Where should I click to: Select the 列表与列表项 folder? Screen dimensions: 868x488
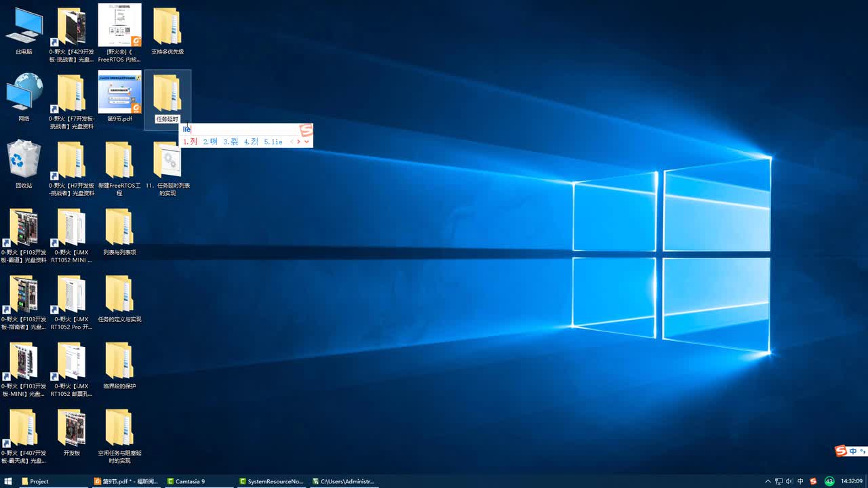click(x=119, y=232)
